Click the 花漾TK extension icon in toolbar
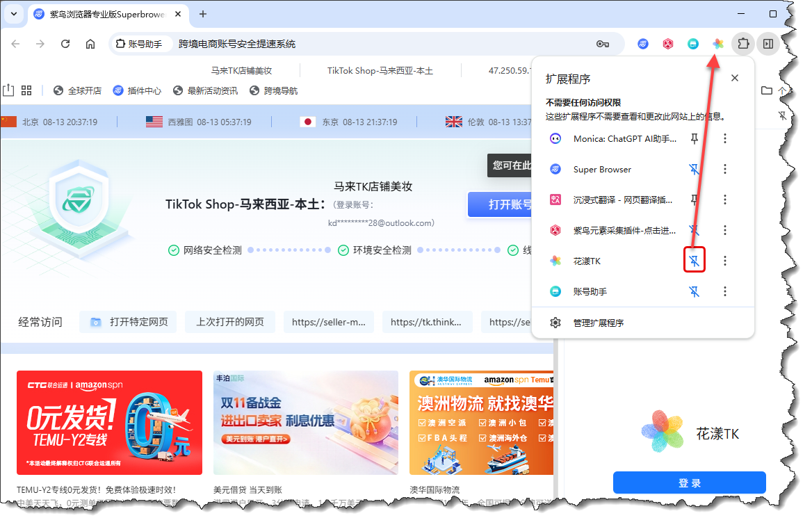 [718, 44]
